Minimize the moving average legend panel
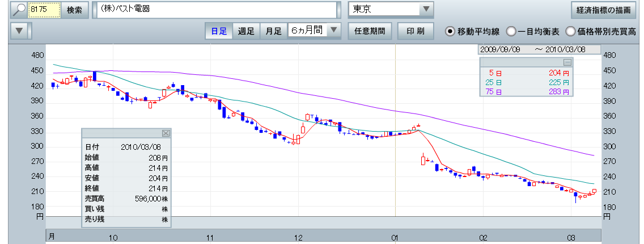The height and width of the screenshot is (244, 644). [566, 62]
